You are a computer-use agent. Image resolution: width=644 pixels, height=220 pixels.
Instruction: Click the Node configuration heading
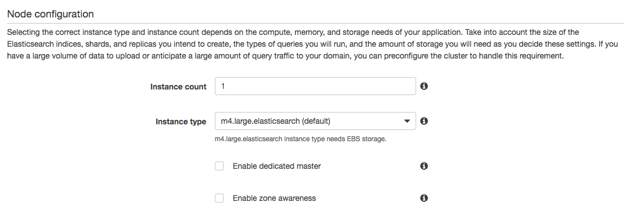pyautogui.click(x=51, y=14)
